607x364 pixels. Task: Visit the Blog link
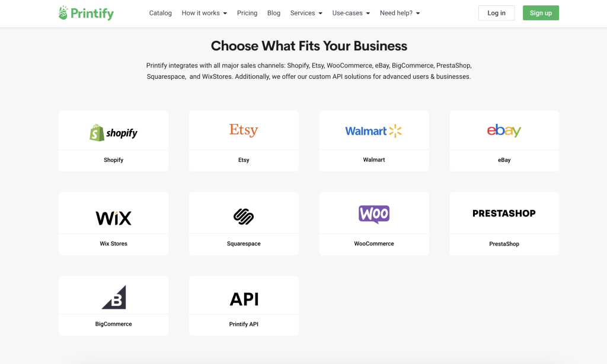click(274, 13)
